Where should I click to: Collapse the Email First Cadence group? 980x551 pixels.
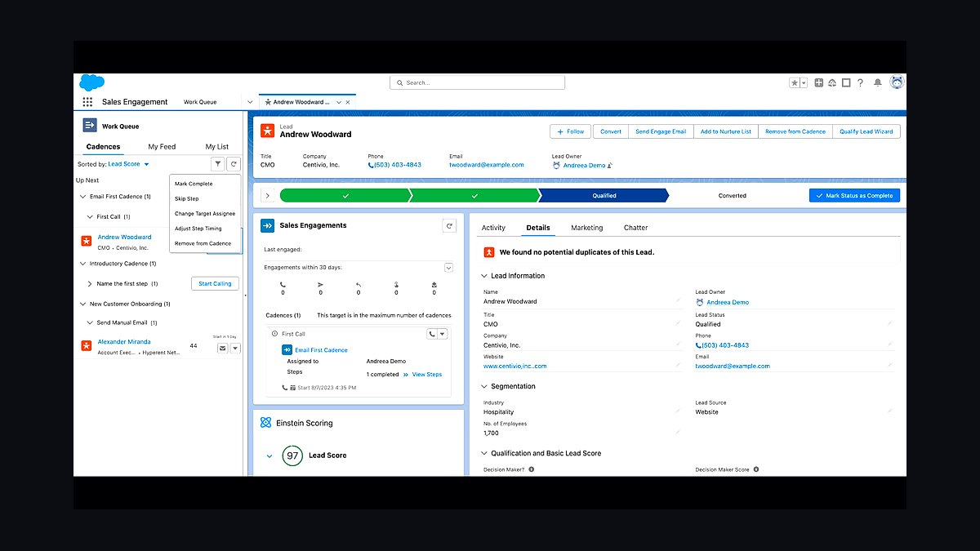point(82,197)
